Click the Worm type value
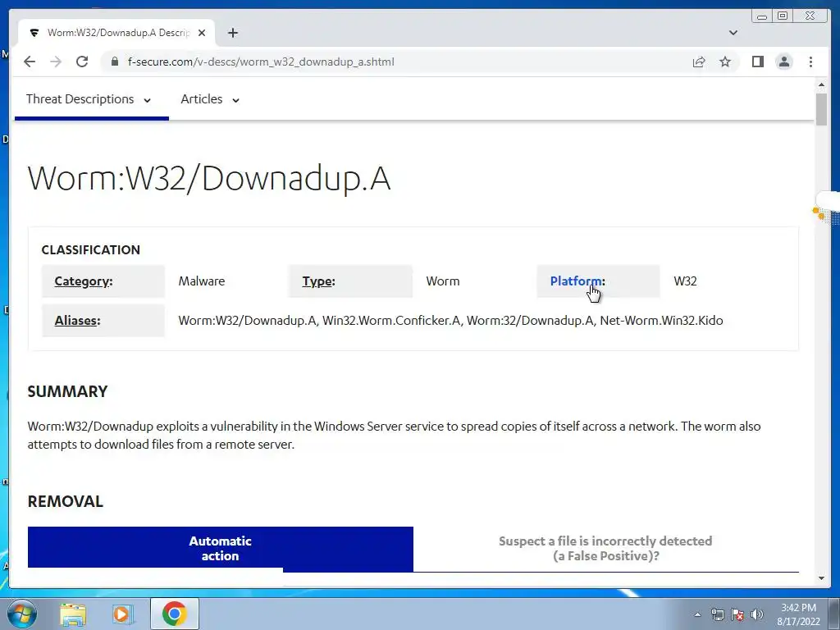Screen dimensions: 840x630 (442, 281)
